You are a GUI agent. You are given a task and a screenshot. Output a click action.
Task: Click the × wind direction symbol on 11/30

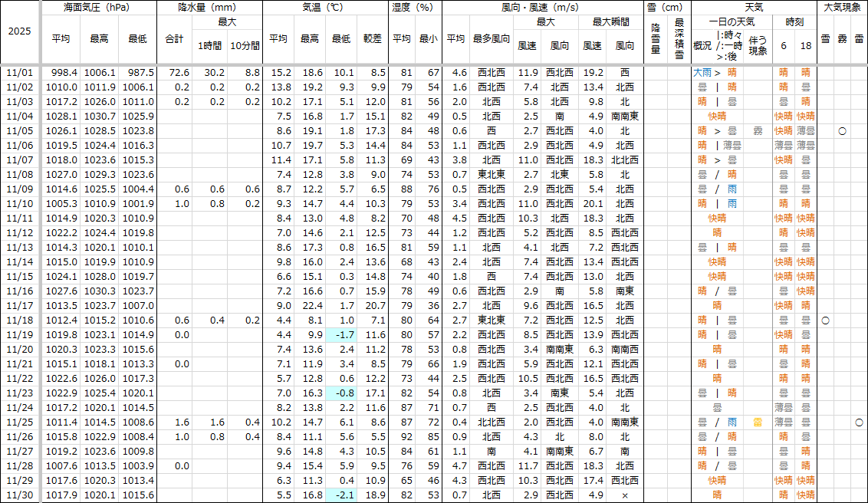pos(625,495)
